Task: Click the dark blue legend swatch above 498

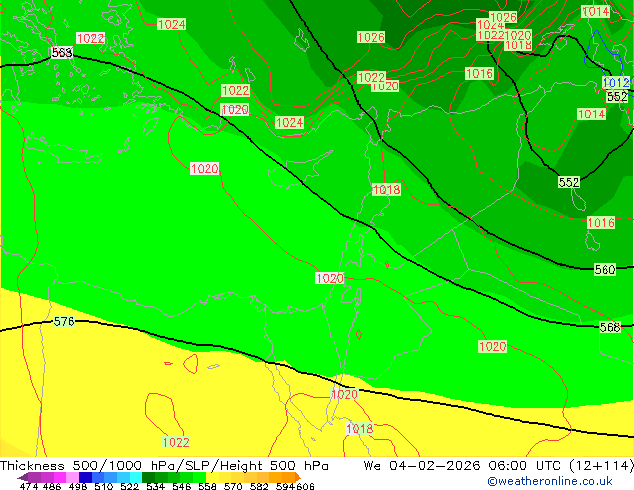Action: point(85,477)
